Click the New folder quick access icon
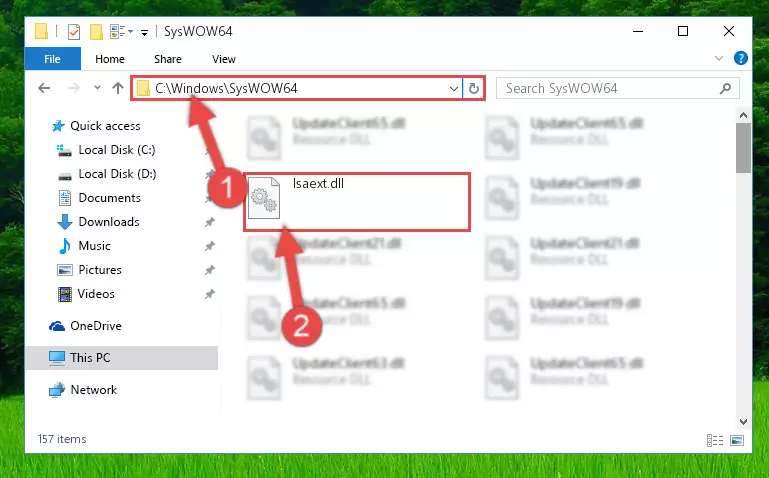The width and height of the screenshot is (769, 478). pyautogui.click(x=96, y=32)
